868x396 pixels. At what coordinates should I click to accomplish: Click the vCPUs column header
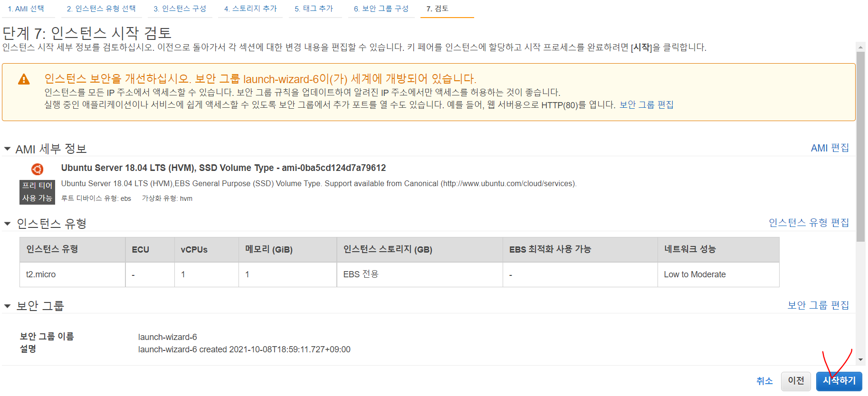coord(207,250)
